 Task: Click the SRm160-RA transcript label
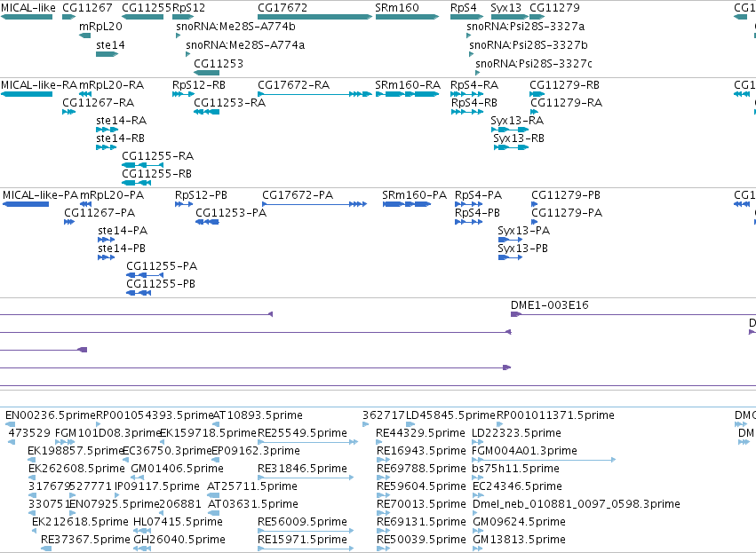pyautogui.click(x=408, y=85)
